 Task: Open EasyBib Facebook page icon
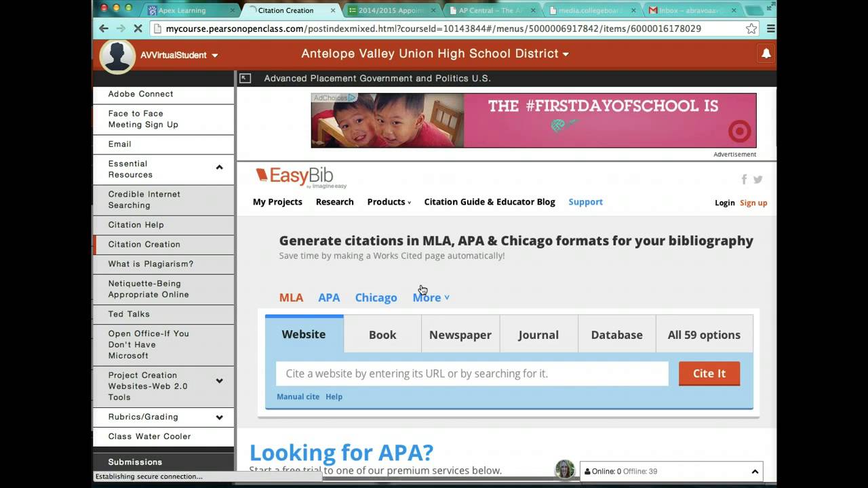pos(744,180)
